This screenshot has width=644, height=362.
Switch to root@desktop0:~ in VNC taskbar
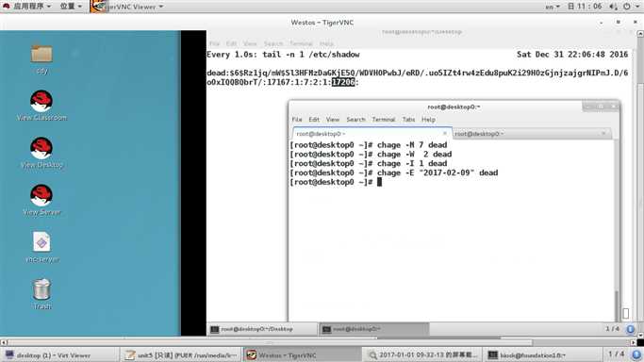[x=373, y=329]
